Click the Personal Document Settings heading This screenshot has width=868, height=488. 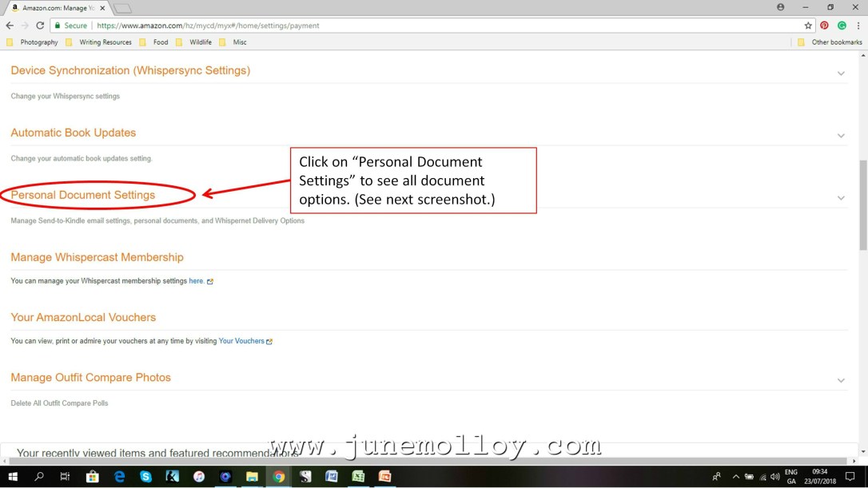[x=83, y=195]
